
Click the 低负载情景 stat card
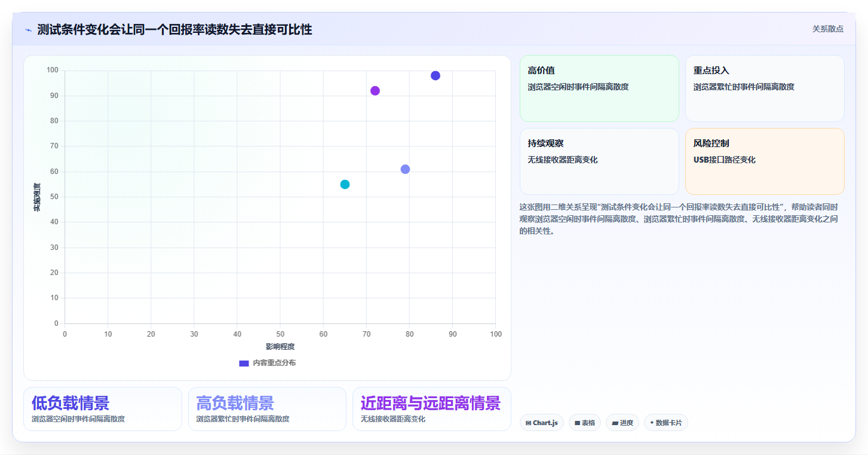point(103,409)
